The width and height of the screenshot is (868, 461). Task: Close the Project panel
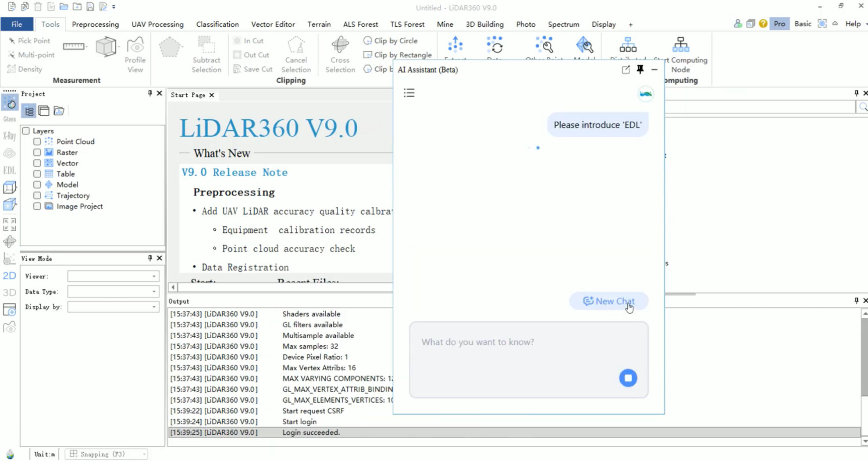click(160, 93)
